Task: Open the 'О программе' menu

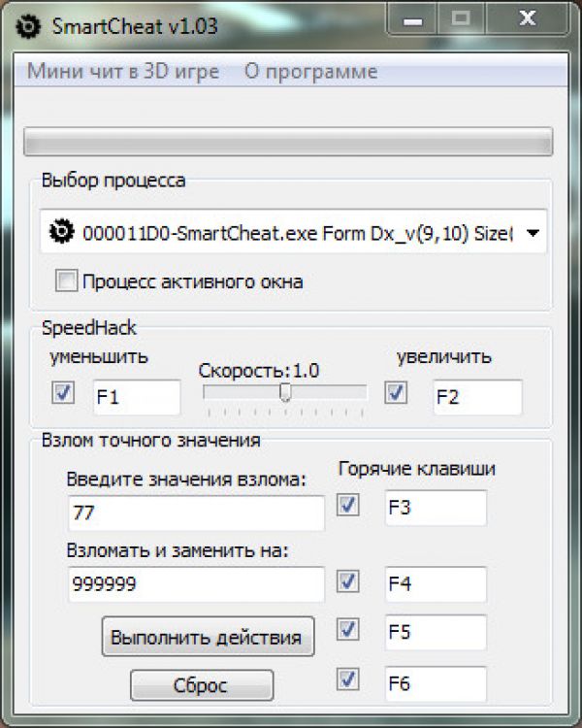Action: [310, 72]
